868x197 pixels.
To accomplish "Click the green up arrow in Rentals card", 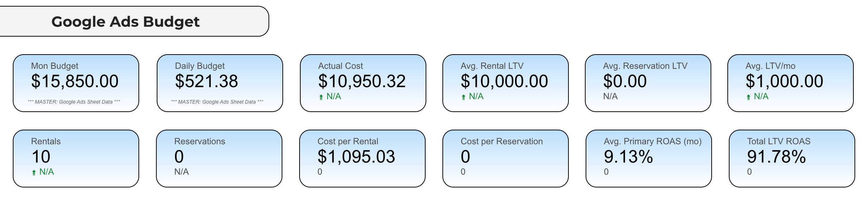I will [34, 172].
